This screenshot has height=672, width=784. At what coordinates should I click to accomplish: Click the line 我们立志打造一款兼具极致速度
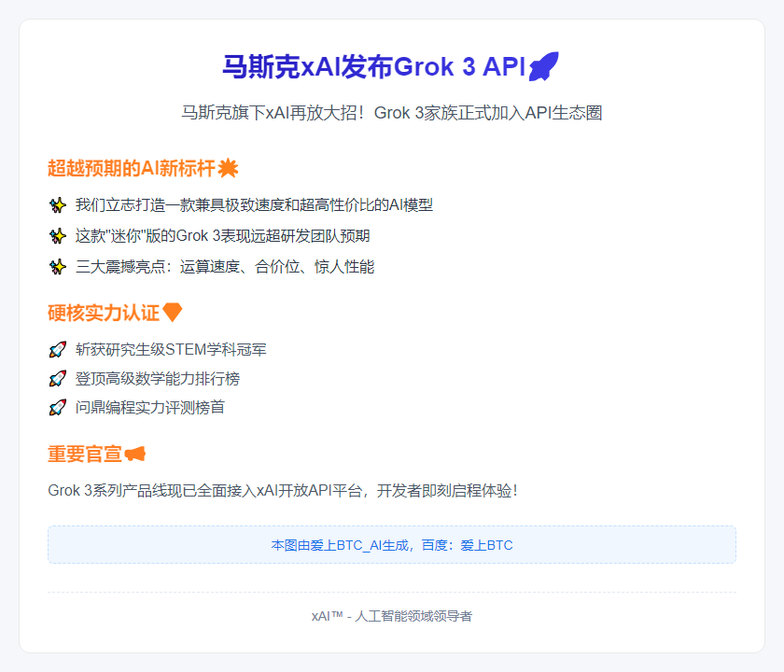pyautogui.click(x=254, y=205)
